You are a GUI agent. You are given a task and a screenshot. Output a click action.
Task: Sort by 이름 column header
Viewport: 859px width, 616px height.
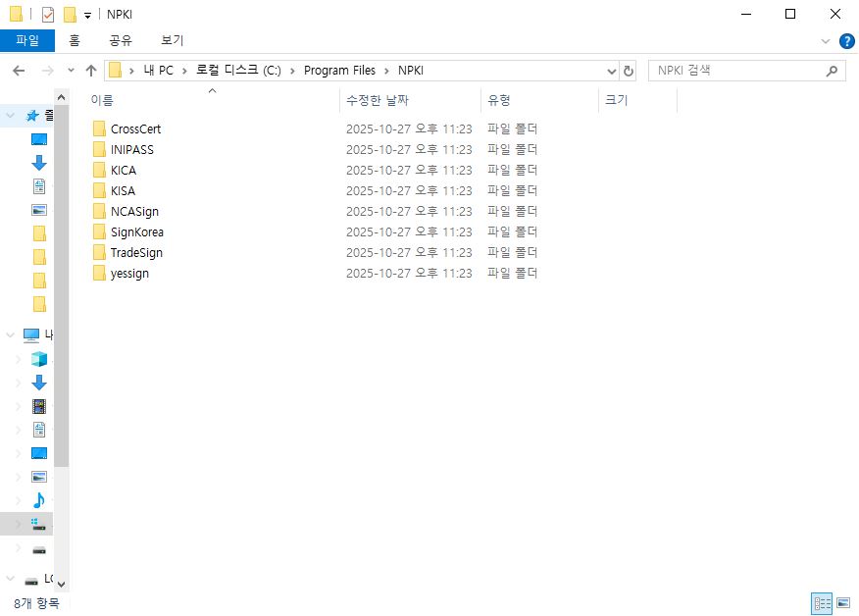click(x=213, y=100)
